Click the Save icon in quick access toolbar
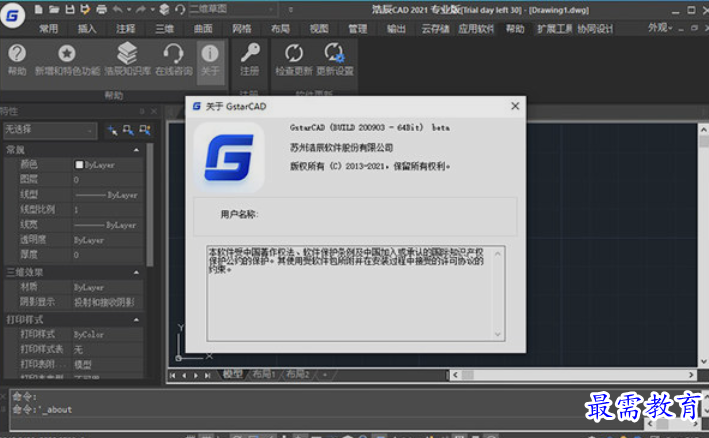 70,9
